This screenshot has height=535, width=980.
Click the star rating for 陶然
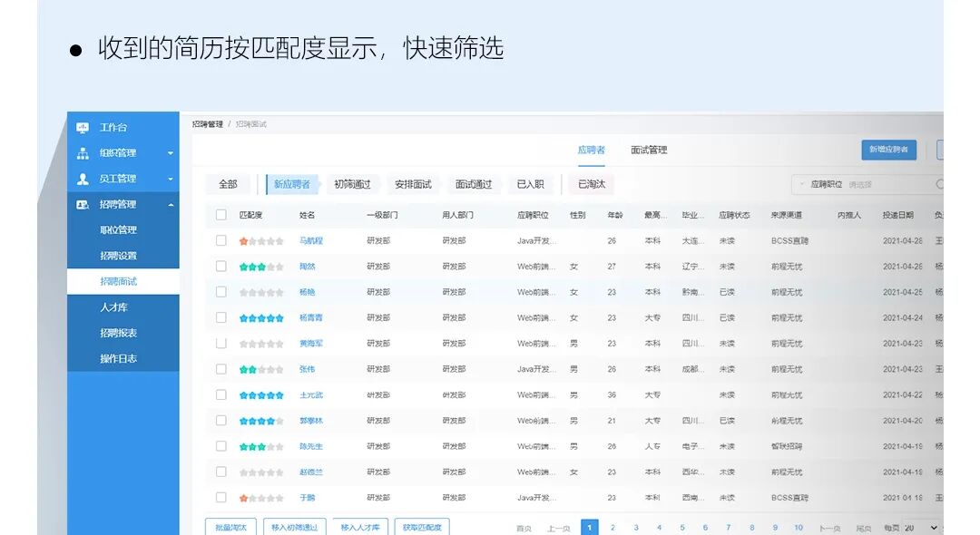261,267
